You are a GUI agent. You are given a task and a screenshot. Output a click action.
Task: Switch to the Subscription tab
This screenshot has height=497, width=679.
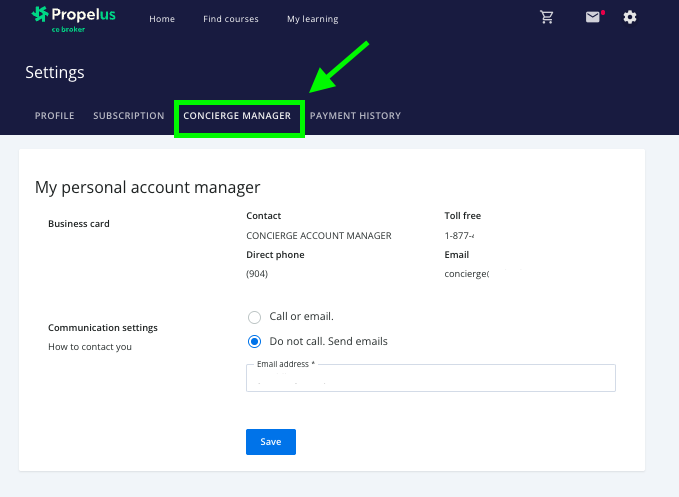click(129, 116)
